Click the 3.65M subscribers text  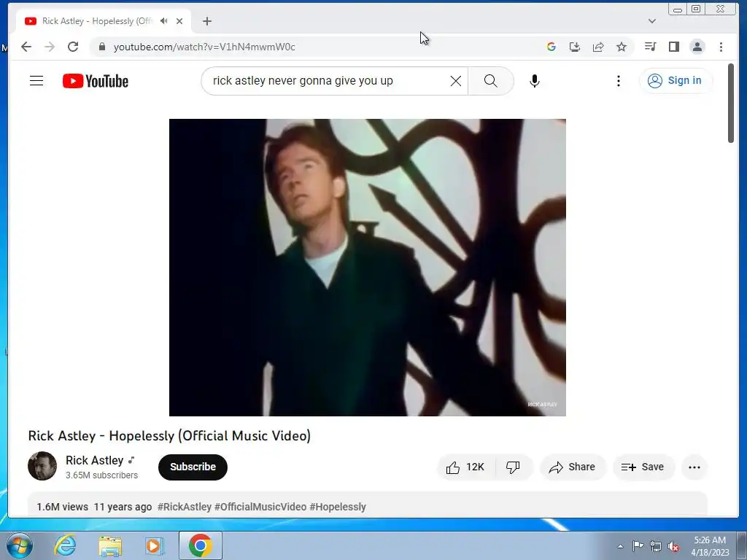coord(101,475)
